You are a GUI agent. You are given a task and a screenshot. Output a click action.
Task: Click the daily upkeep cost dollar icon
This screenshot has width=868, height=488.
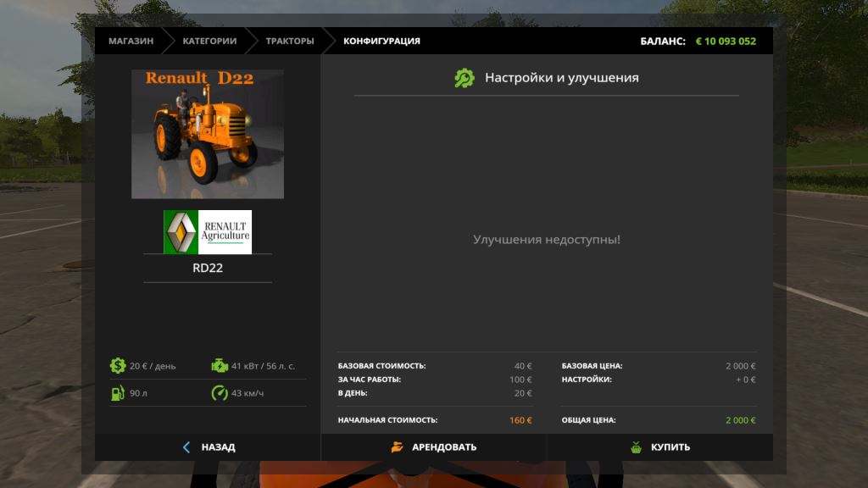[118, 366]
